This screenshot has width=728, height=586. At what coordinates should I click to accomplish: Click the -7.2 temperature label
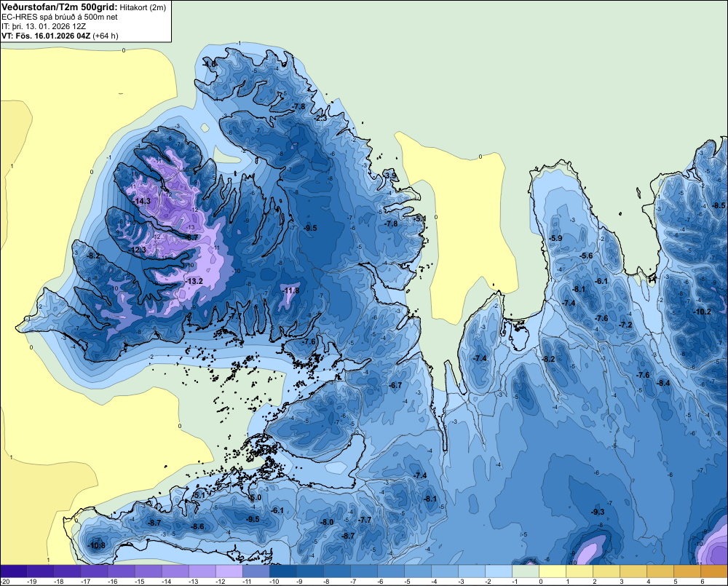tap(625, 325)
